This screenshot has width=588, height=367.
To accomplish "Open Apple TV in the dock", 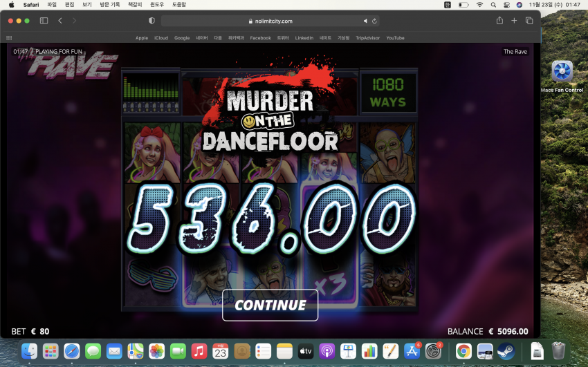I will point(306,351).
